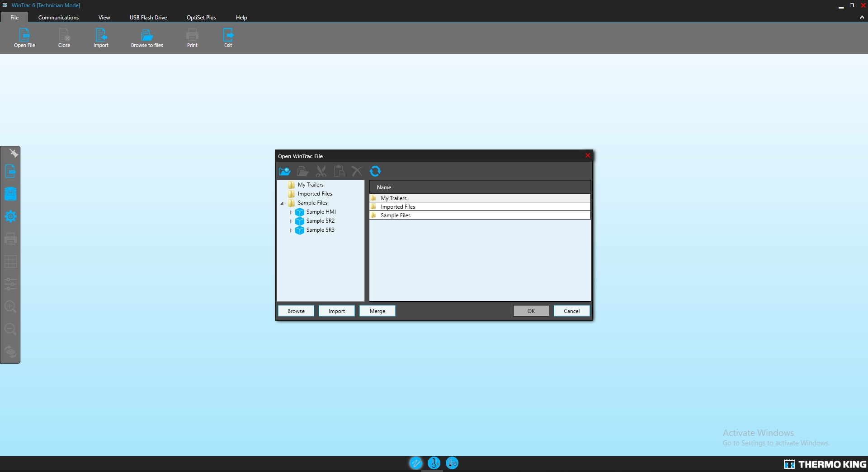Click the thermometer gear icon in bottom bar
Viewport: 868px width, 472px height.
[452, 463]
